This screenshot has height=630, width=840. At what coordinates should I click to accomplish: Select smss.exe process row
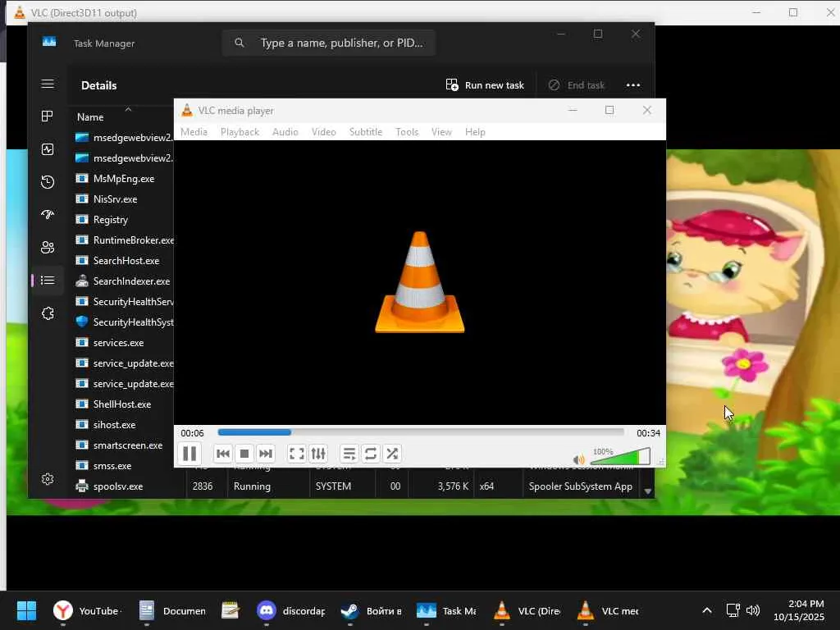[x=123, y=466]
